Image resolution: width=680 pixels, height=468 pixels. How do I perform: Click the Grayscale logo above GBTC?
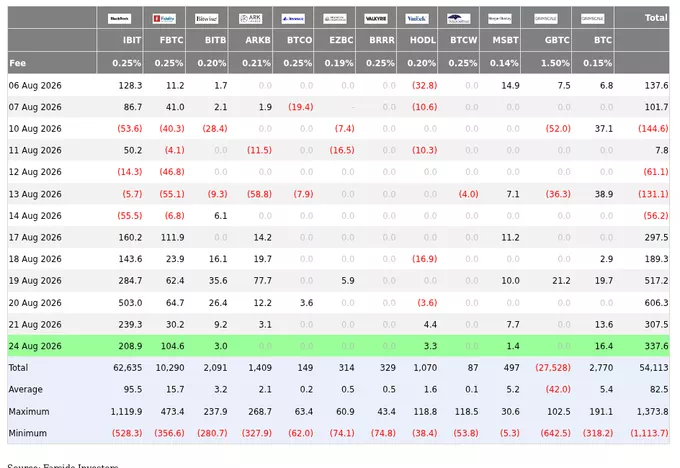click(x=546, y=19)
